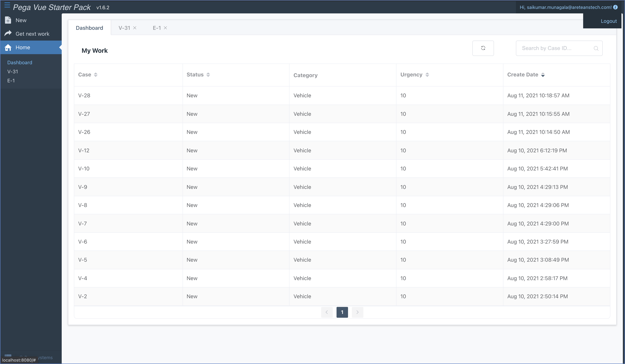625x364 pixels.
Task: Open case V-28 from the table
Action: point(84,96)
